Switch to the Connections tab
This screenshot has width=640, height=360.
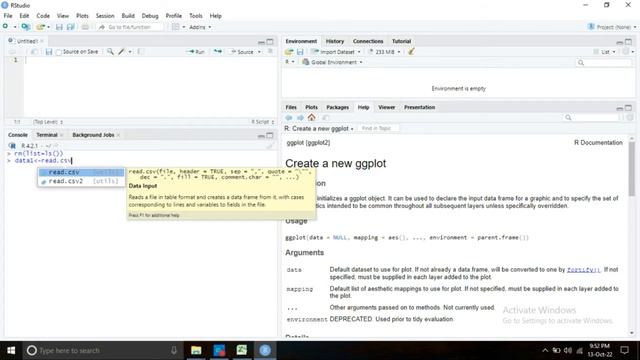click(368, 41)
